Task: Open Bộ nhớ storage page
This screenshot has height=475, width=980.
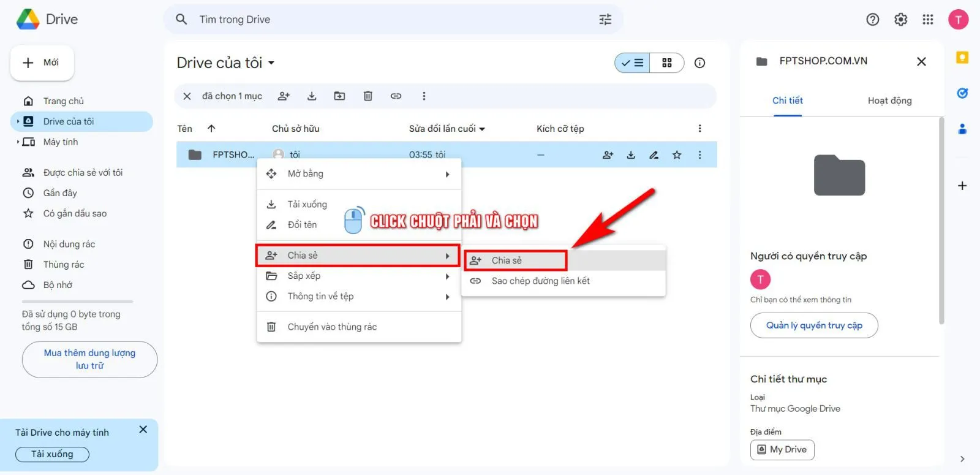Action: [x=81, y=285]
